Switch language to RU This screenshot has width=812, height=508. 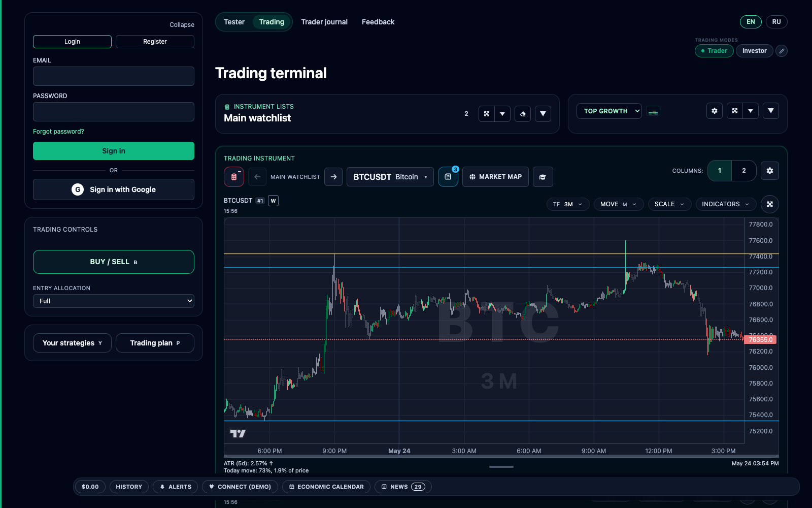[776, 22]
